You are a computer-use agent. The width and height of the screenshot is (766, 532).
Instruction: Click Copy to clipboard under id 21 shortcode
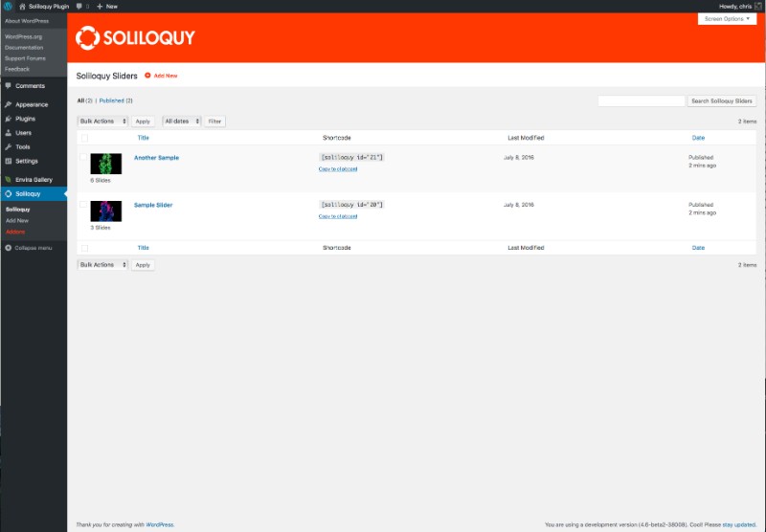[338, 168]
